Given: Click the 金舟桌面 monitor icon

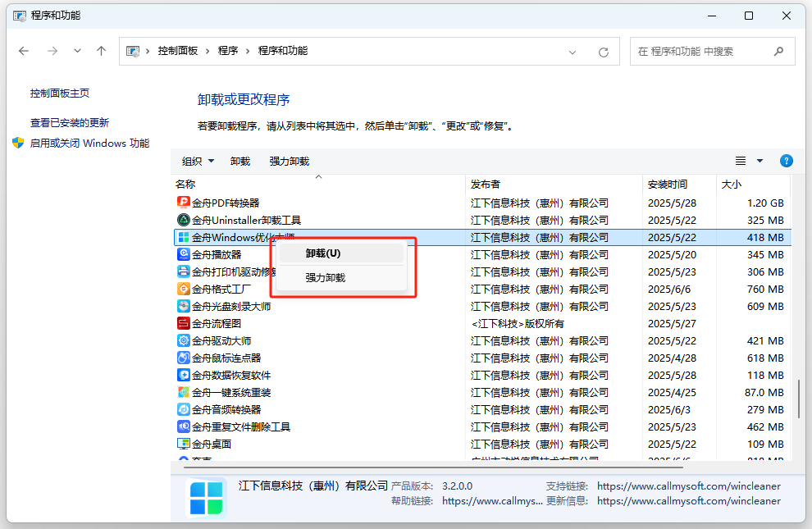Looking at the screenshot, I should 184,444.
